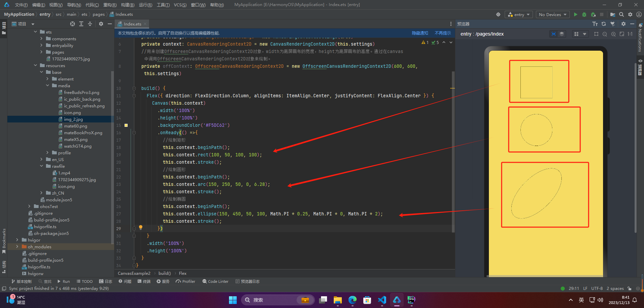
Task: Open the No Devices dropdown
Action: coord(552,14)
